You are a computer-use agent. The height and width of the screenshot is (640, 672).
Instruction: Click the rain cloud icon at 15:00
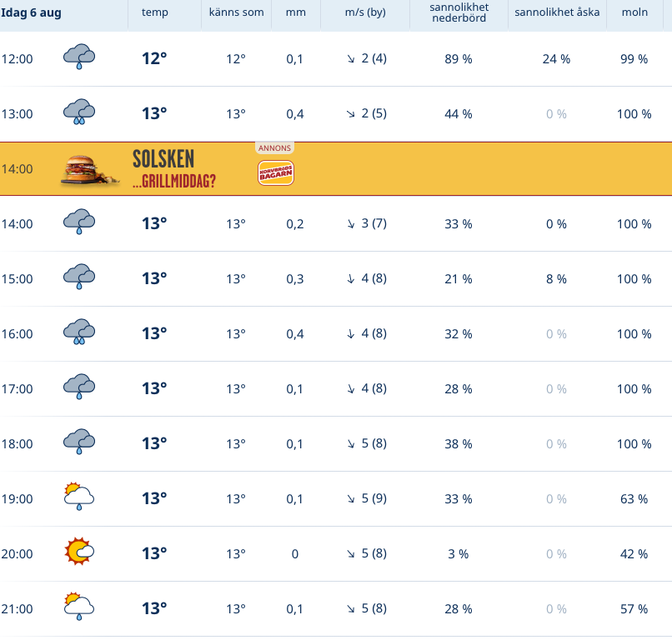[79, 277]
